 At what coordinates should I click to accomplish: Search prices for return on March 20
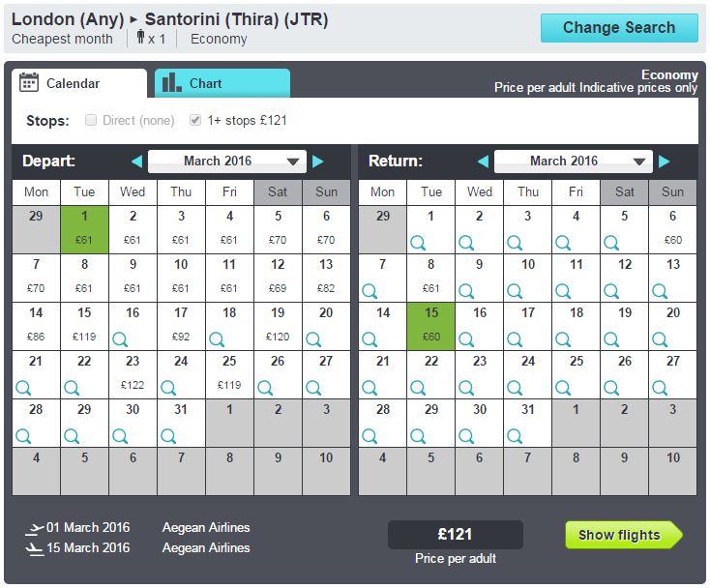point(660,339)
